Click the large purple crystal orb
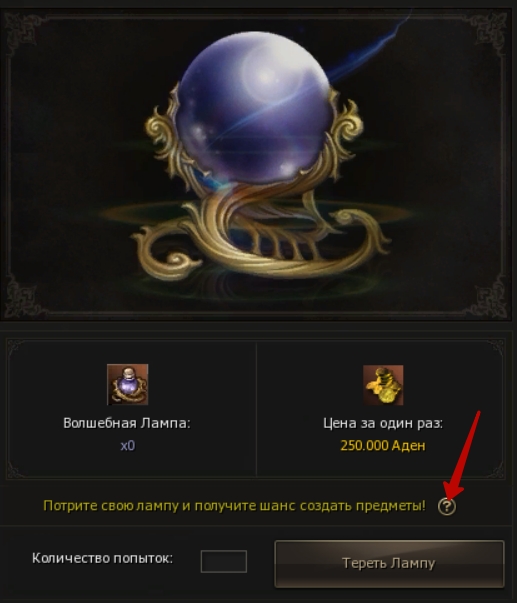517x603 pixels. pos(254,108)
